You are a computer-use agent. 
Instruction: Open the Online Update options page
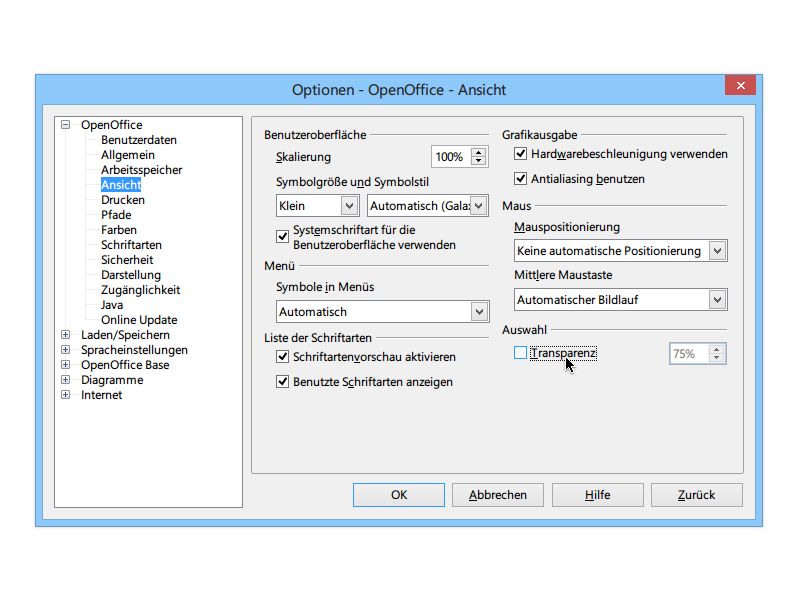pyautogui.click(x=139, y=320)
